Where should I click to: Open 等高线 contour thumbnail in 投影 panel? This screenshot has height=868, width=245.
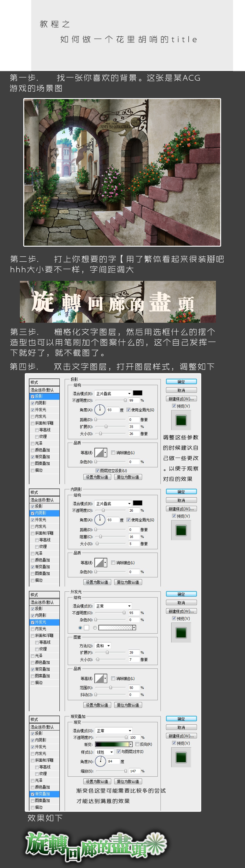pyautogui.click(x=99, y=453)
